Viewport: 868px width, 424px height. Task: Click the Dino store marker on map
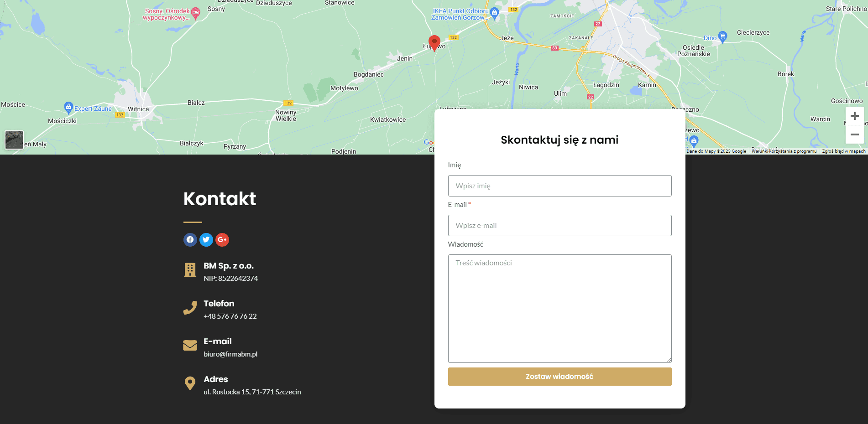tap(722, 36)
